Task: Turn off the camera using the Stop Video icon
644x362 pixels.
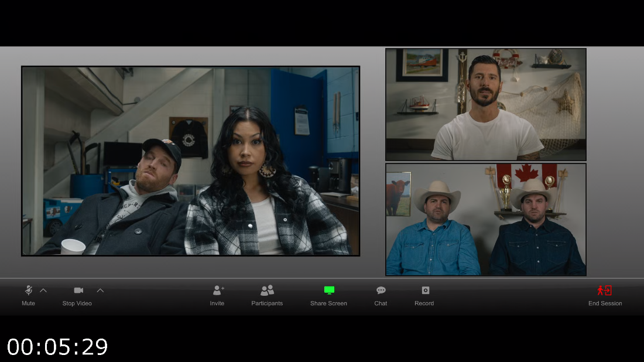Action: [78, 291]
